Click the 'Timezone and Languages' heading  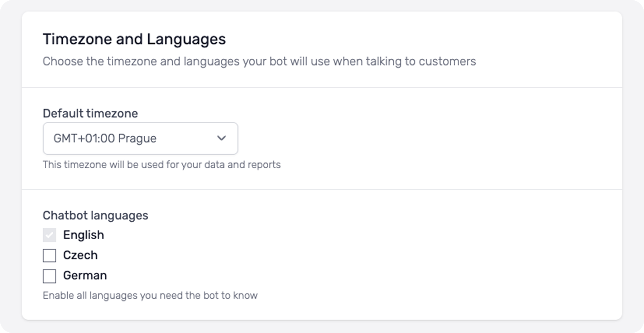point(134,39)
